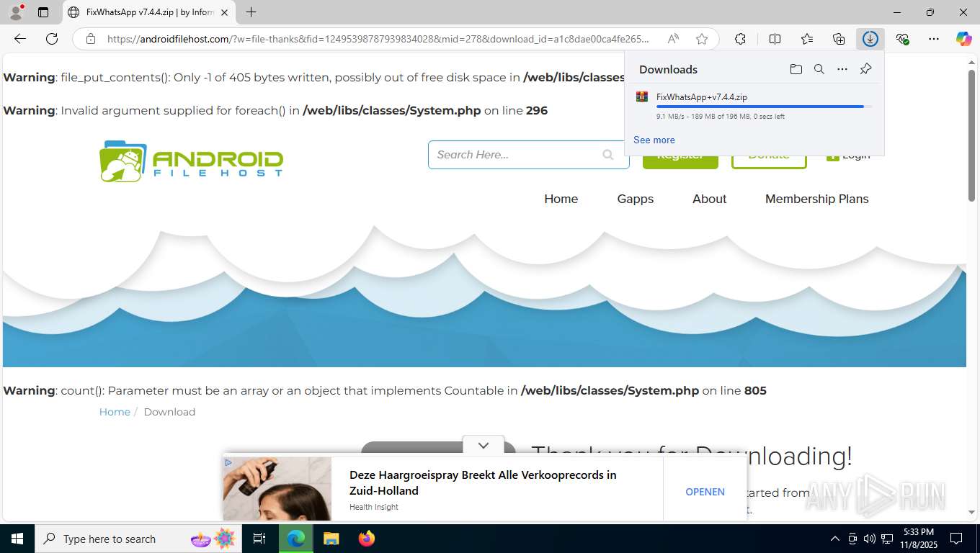Open the About navigation item
The width and height of the screenshot is (980, 553).
click(709, 199)
